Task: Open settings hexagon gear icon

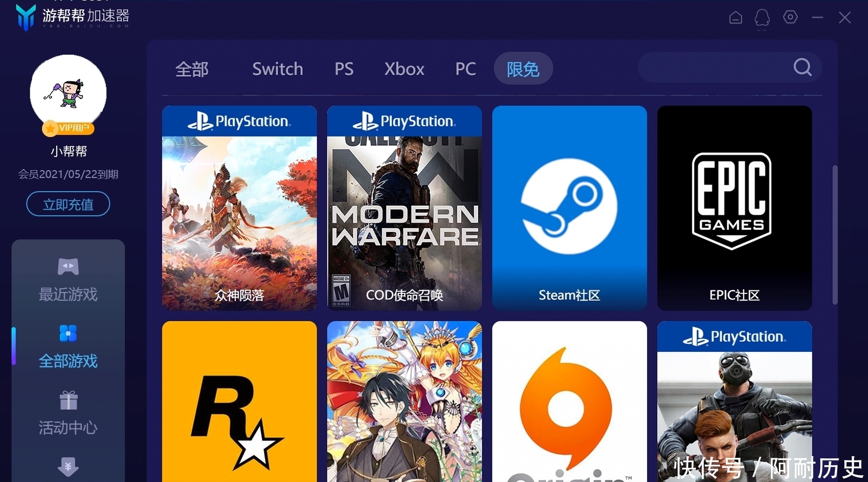Action: point(790,17)
